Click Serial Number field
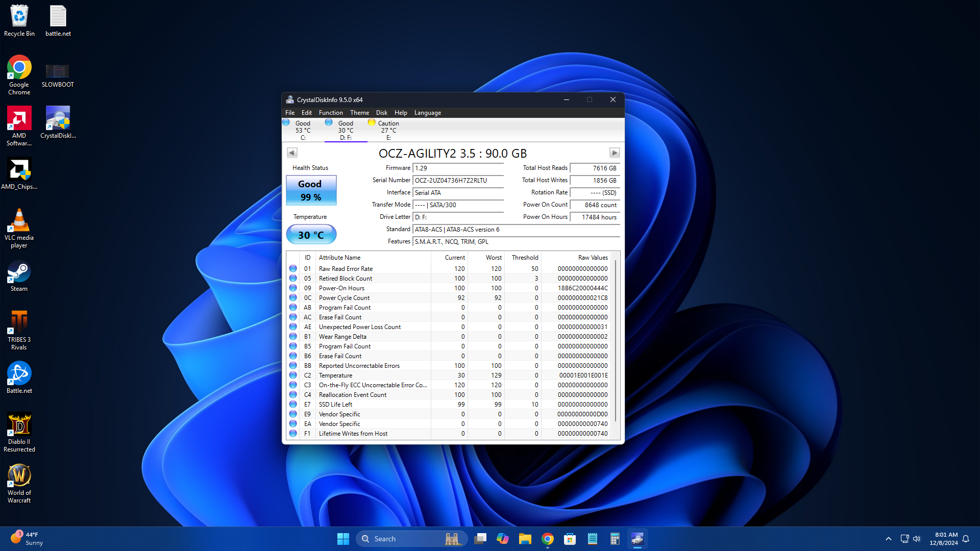Viewport: 980px width, 551px height. click(458, 181)
